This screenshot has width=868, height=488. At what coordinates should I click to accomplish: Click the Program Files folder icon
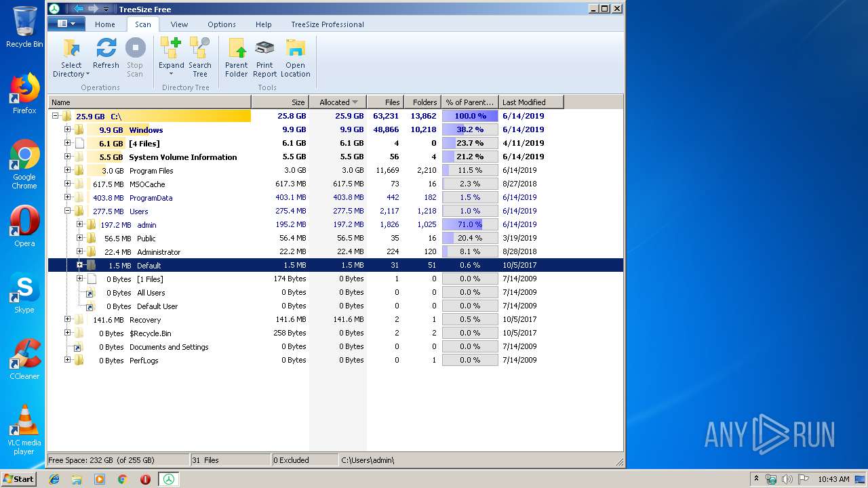click(79, 170)
